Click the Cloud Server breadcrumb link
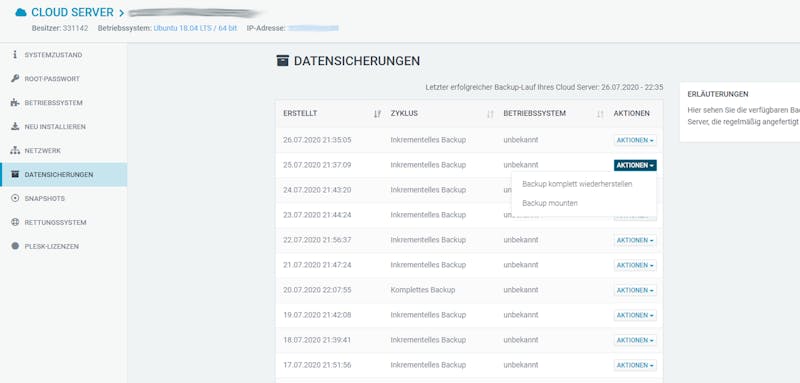Screen dimensions: 800x383 click(72, 12)
